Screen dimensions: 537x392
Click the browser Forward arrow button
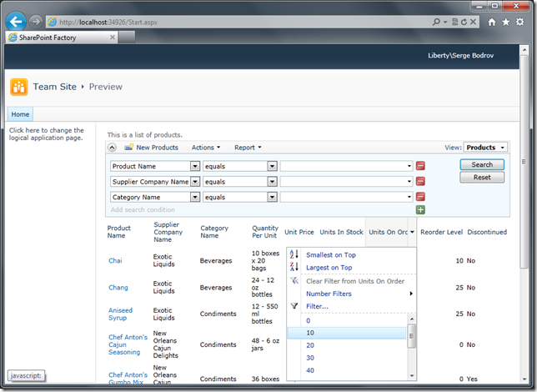coord(36,22)
